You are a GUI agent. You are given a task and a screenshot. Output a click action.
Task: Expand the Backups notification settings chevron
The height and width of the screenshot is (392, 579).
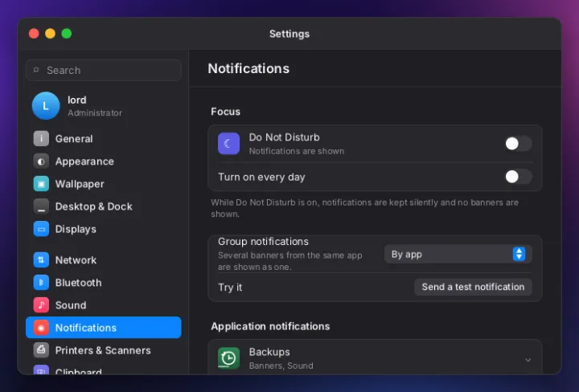(528, 360)
